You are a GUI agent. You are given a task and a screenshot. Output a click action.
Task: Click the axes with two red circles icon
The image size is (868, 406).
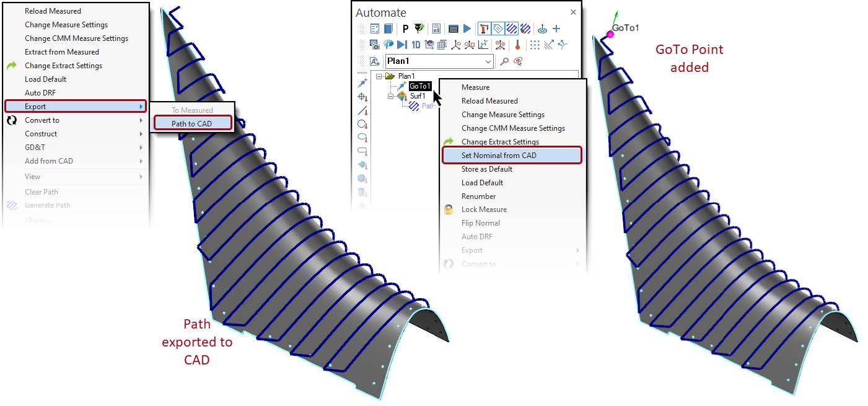(500, 45)
